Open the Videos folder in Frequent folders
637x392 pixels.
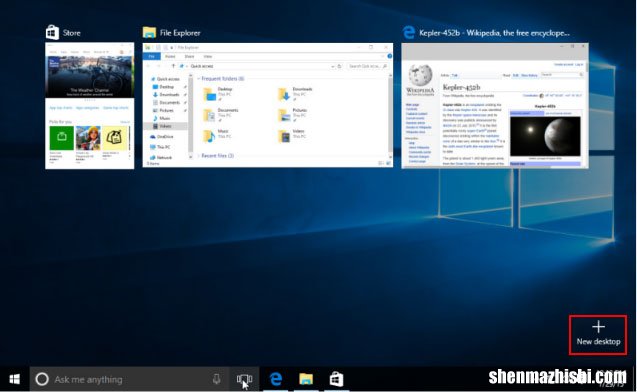click(x=291, y=136)
